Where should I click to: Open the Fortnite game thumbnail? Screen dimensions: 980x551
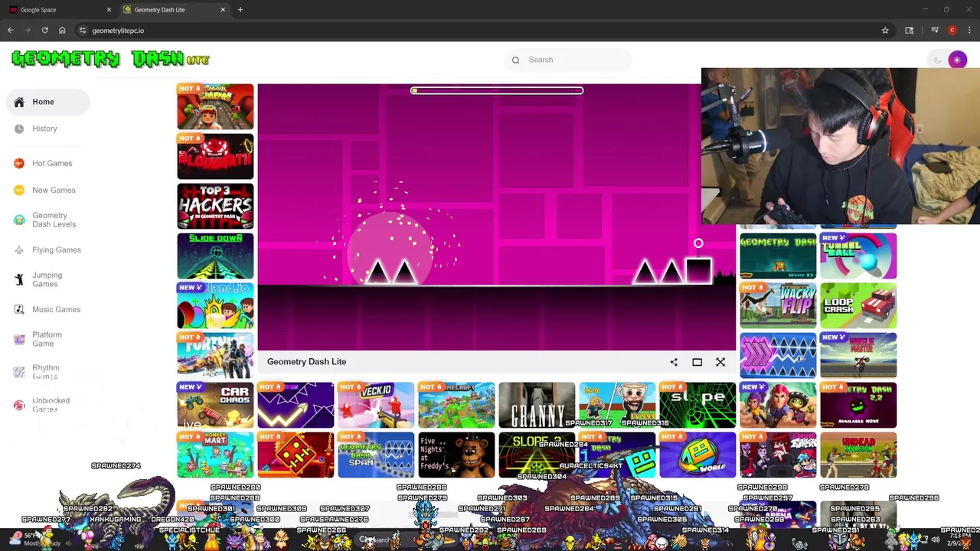pyautogui.click(x=215, y=355)
